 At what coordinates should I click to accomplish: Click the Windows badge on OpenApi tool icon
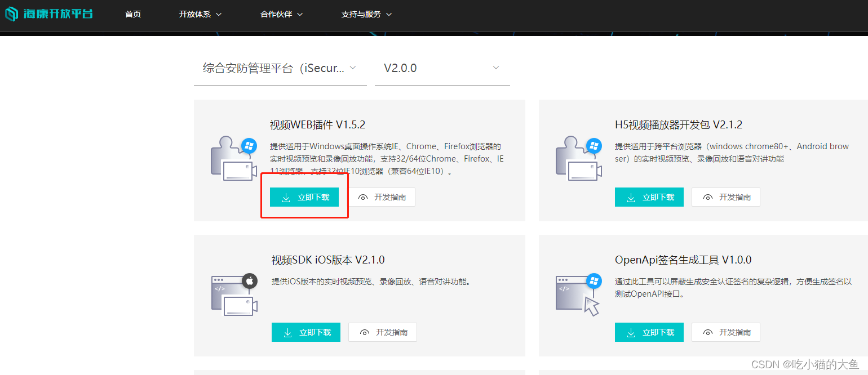pyautogui.click(x=594, y=280)
